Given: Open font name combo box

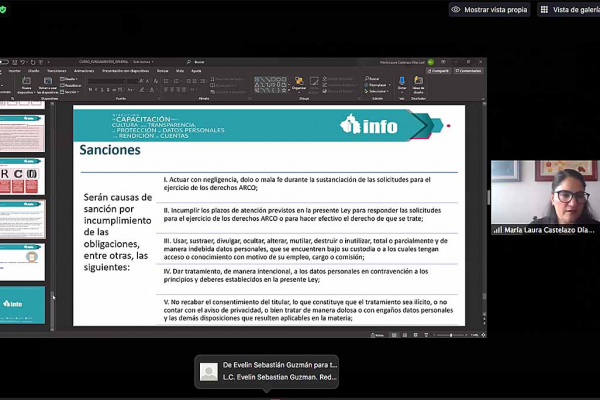Looking at the screenshot, I should click(x=107, y=81).
